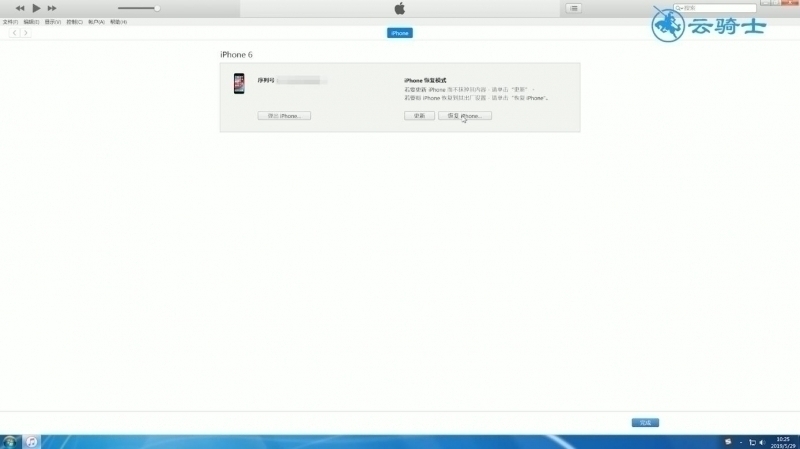800x449 pixels.
Task: Open the 文件(F) menu
Action: pyautogui.click(x=10, y=22)
